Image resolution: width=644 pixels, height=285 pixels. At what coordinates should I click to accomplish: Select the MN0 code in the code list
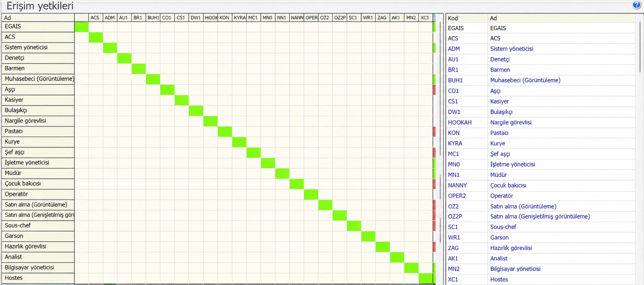454,164
